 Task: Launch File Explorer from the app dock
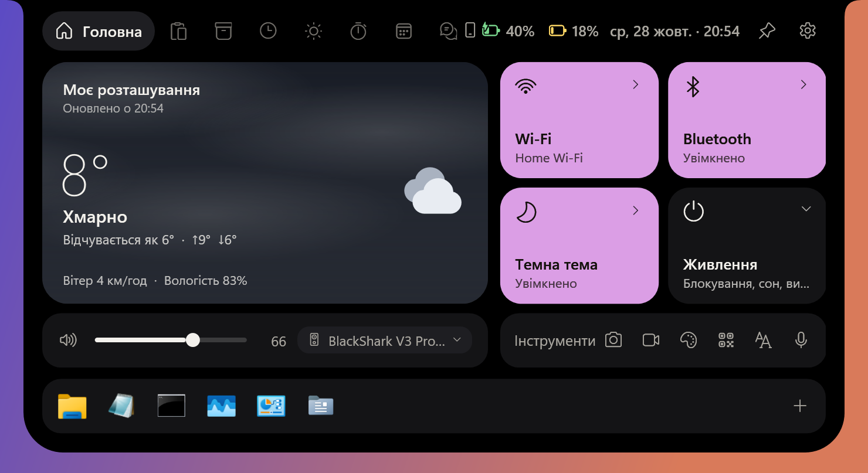pos(72,406)
